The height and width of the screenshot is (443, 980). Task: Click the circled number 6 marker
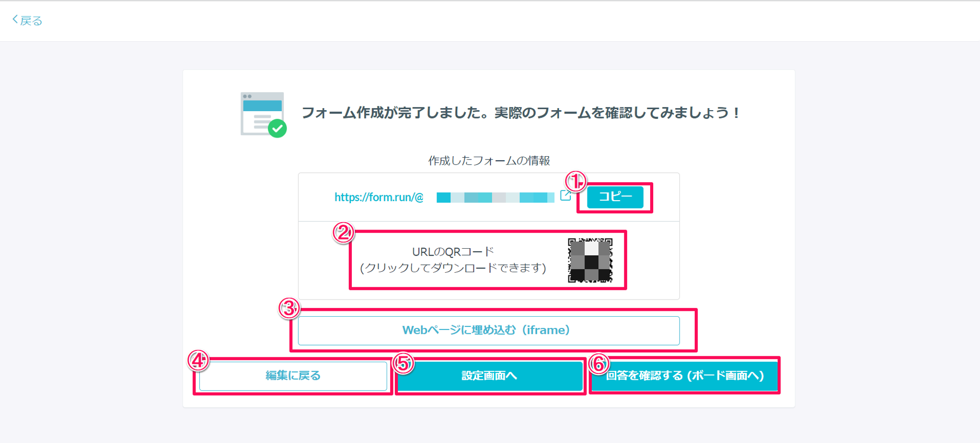click(599, 364)
